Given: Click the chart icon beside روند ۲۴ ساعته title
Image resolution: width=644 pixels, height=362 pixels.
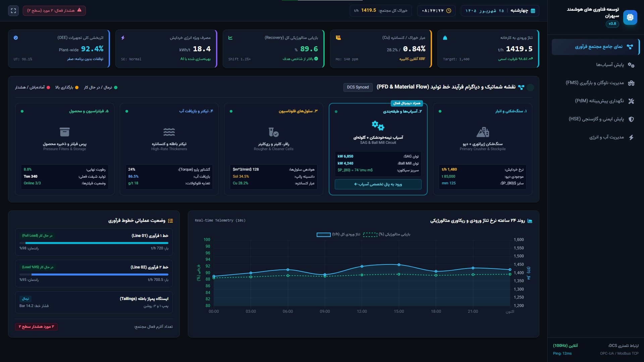Looking at the screenshot, I should (x=530, y=221).
